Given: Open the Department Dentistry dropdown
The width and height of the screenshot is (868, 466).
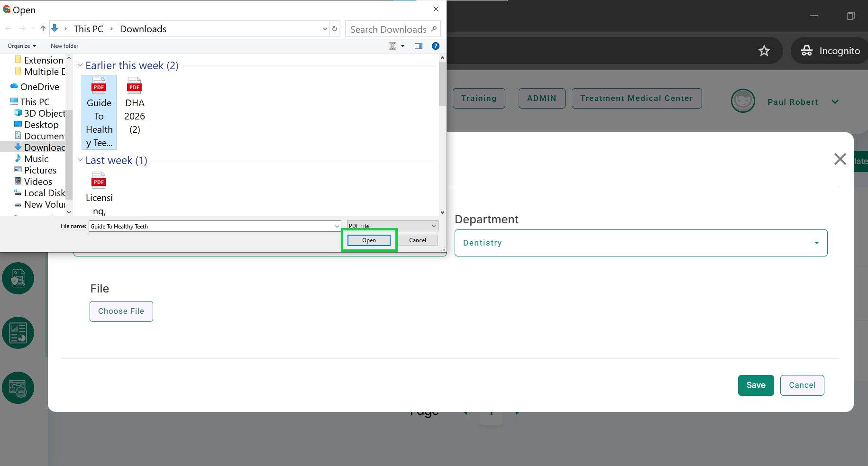Looking at the screenshot, I should point(640,243).
